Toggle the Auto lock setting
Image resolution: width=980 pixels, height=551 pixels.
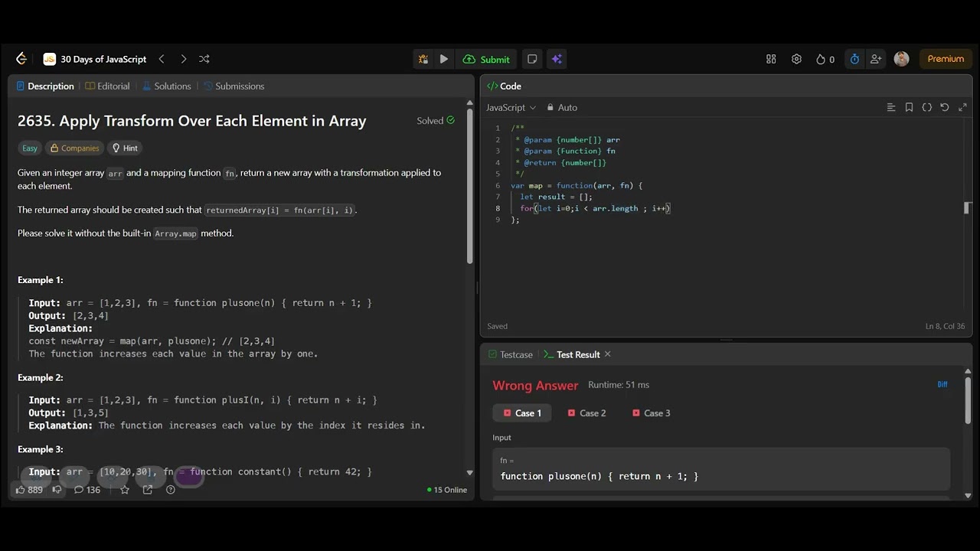click(x=562, y=107)
